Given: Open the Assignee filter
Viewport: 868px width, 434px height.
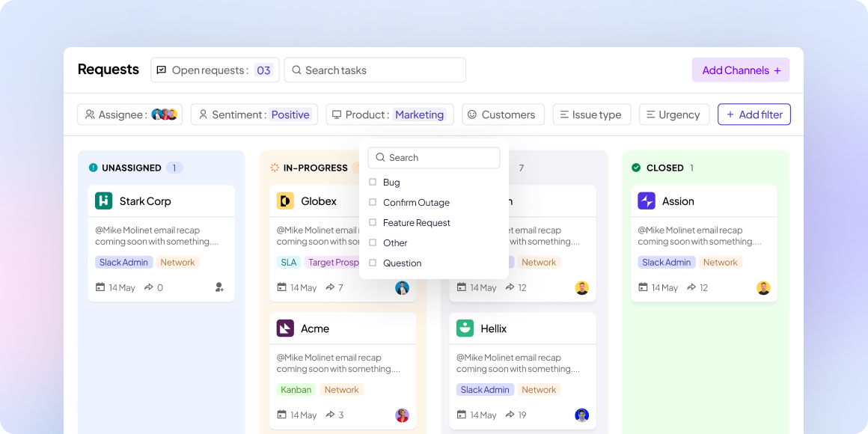Looking at the screenshot, I should click(x=130, y=114).
